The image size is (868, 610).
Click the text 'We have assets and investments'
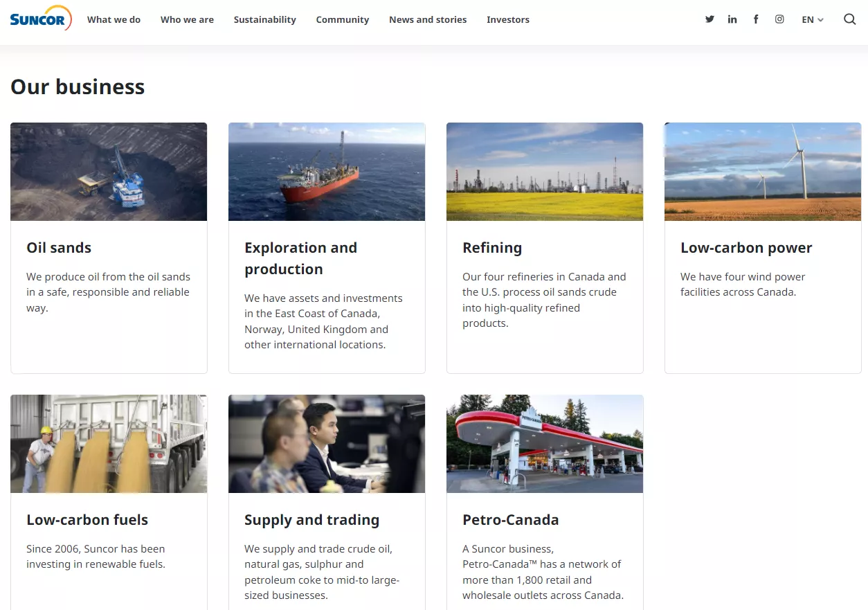323,298
